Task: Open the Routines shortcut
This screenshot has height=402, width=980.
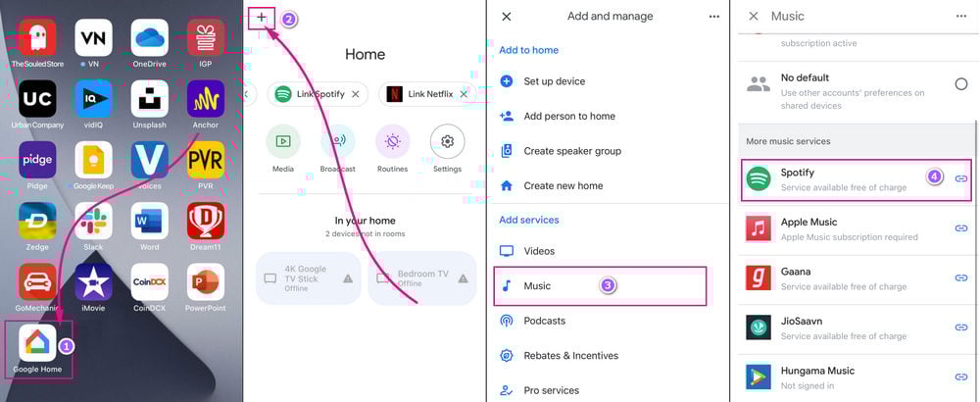Action: click(x=393, y=141)
